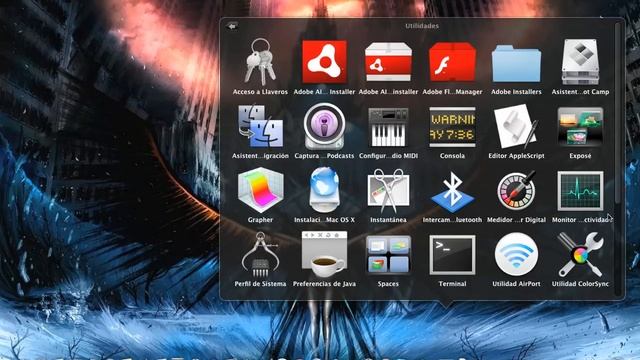Open Acceso a Llaveros keychain app
This screenshot has width=640, height=360.
(260, 62)
